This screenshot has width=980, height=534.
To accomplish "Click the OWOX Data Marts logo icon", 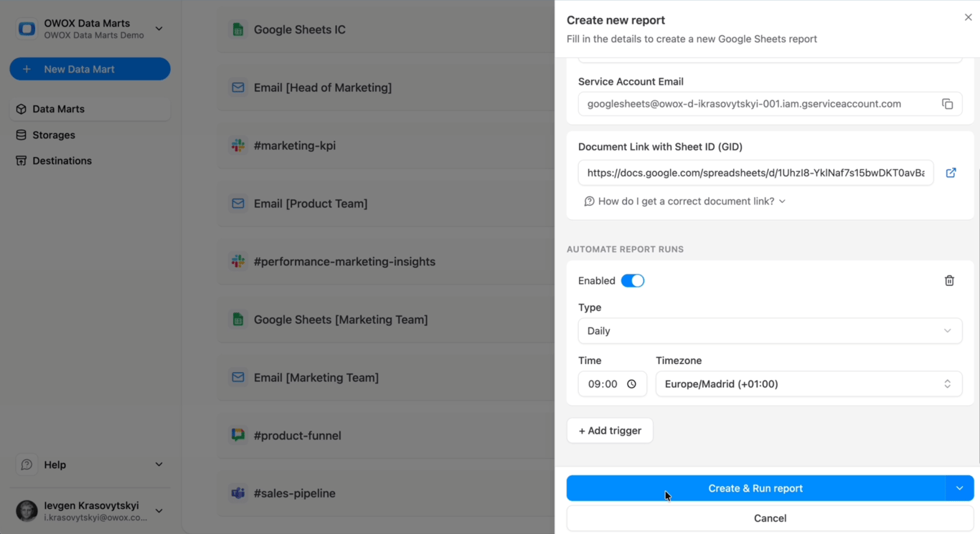I will click(27, 29).
